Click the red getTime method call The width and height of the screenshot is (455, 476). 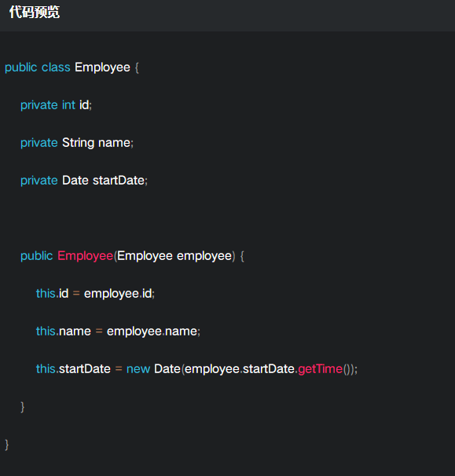(320, 369)
